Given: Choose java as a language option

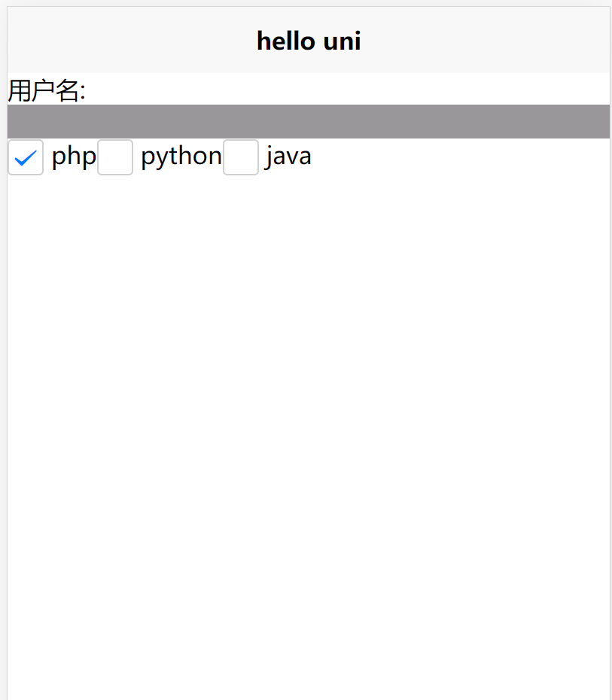Looking at the screenshot, I should (241, 157).
